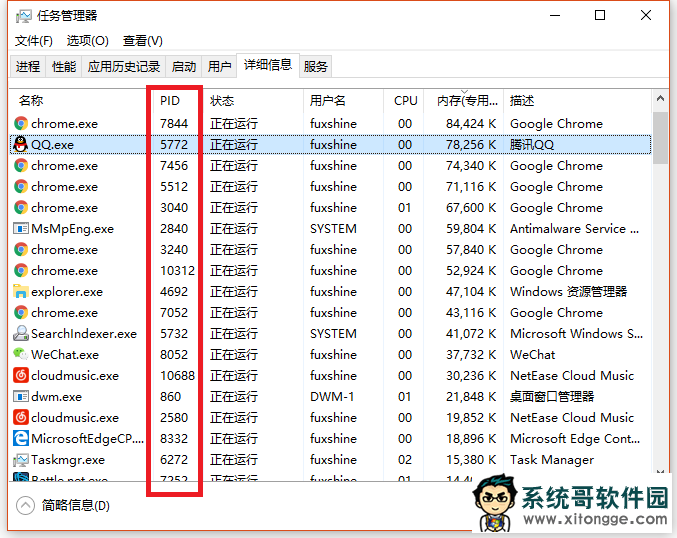Switch to the 服务 tab
This screenshot has width=677, height=538.
(315, 66)
